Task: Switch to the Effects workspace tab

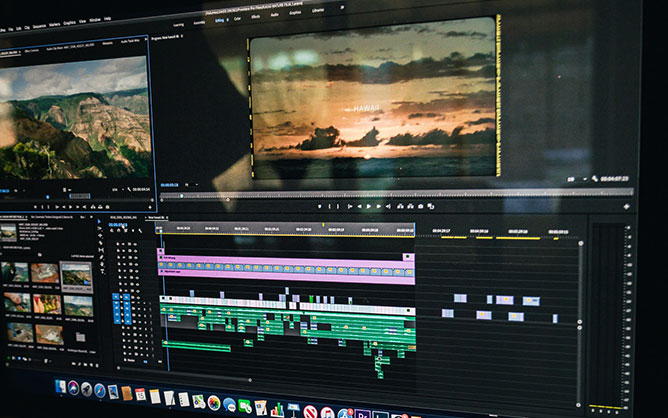Action: point(256,17)
